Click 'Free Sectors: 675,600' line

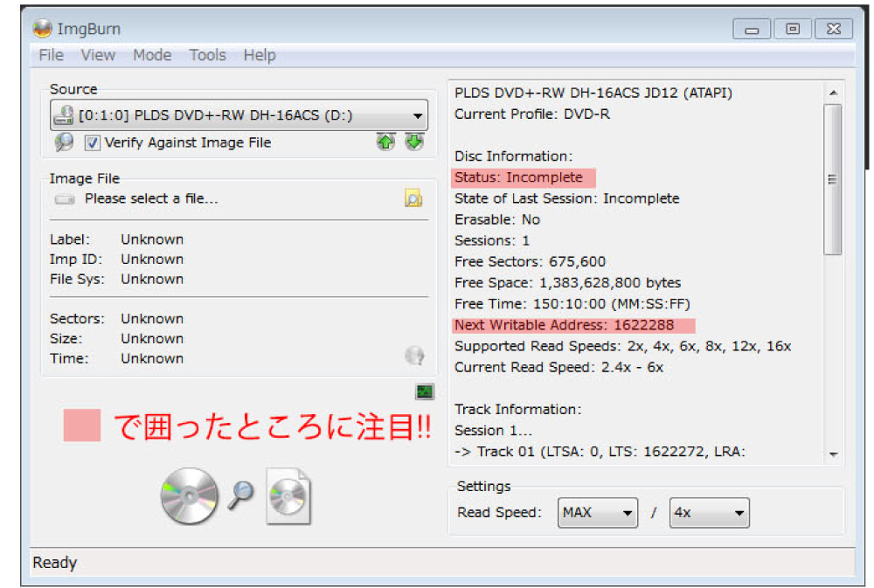tap(530, 262)
